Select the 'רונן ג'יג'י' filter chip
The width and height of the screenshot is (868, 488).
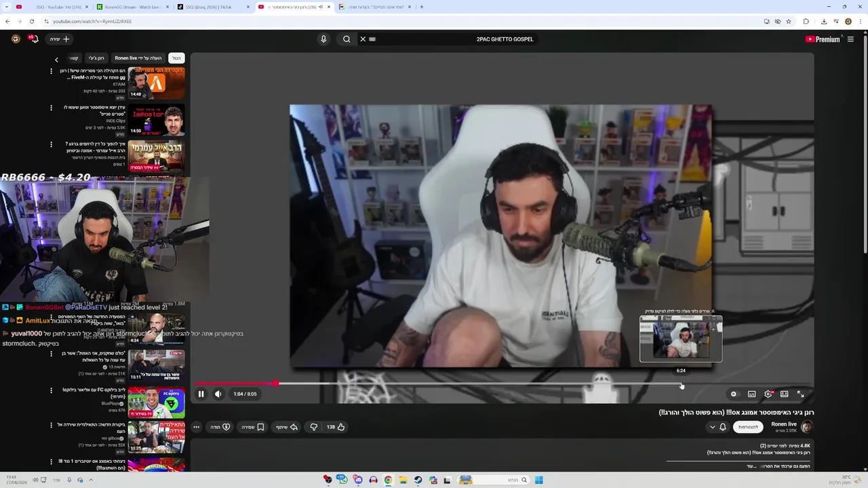(x=96, y=58)
